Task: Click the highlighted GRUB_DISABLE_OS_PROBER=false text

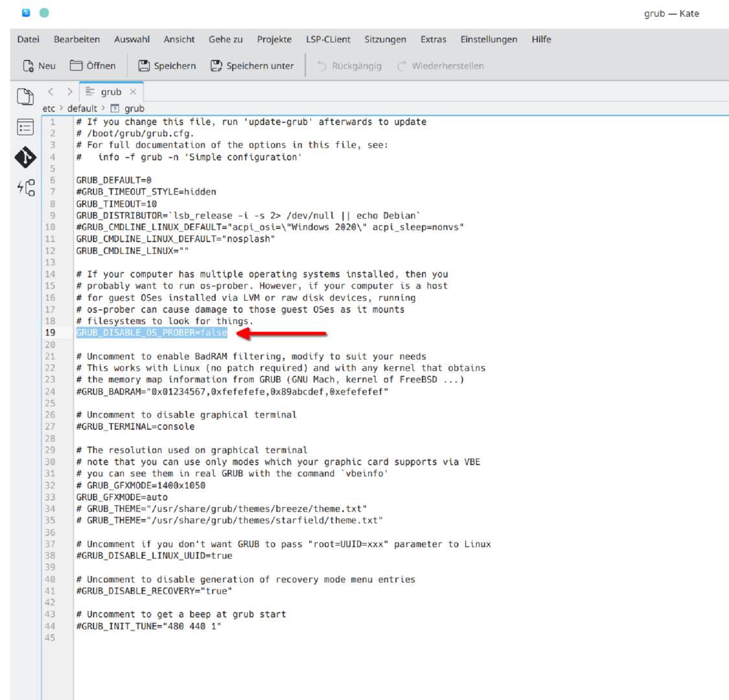Action: 152,332
